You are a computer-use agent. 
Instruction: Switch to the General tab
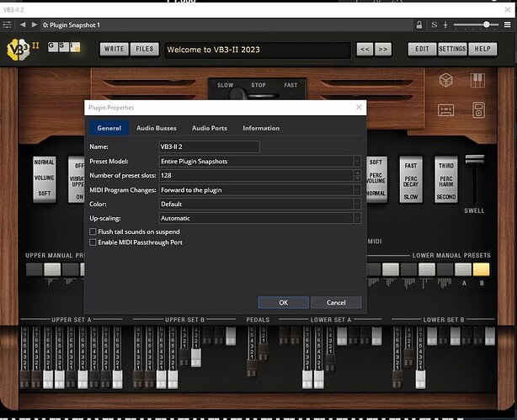click(x=109, y=128)
